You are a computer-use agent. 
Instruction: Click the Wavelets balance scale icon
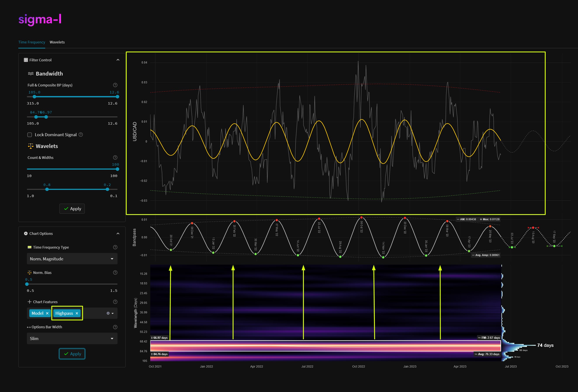(30, 146)
